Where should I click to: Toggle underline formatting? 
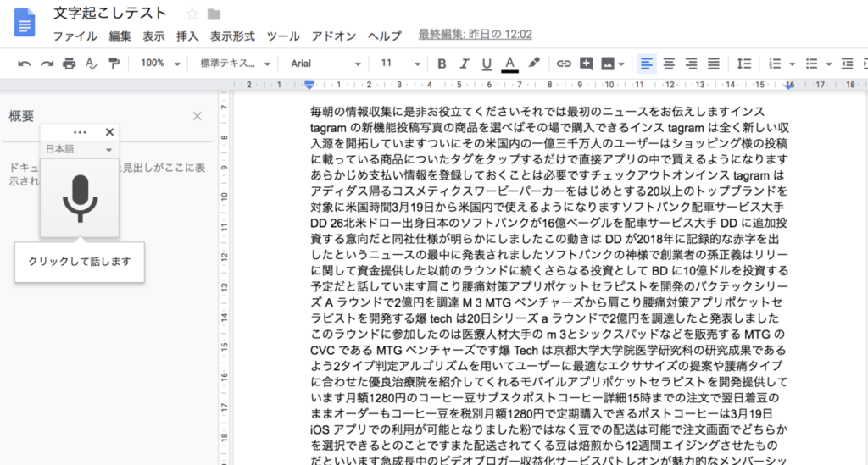[x=486, y=64]
